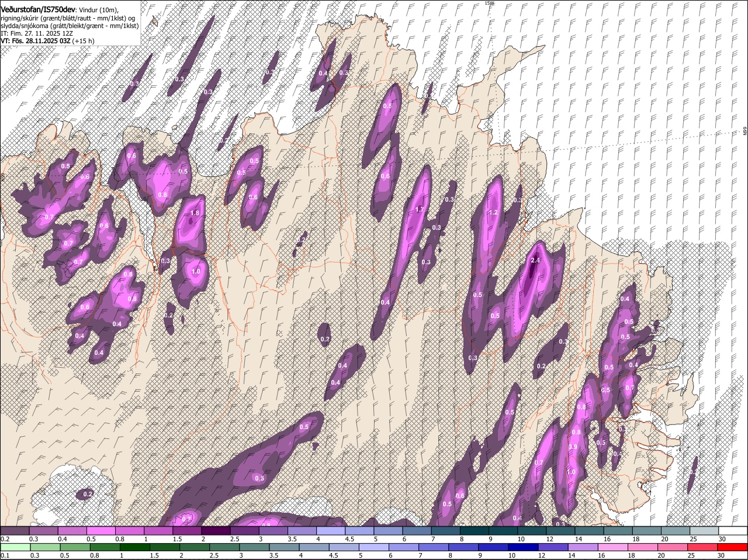Viewport: 748px width, 560px height.
Task: Click the dark plum 0.2 swatch in the upper legend
Action: tap(15, 531)
